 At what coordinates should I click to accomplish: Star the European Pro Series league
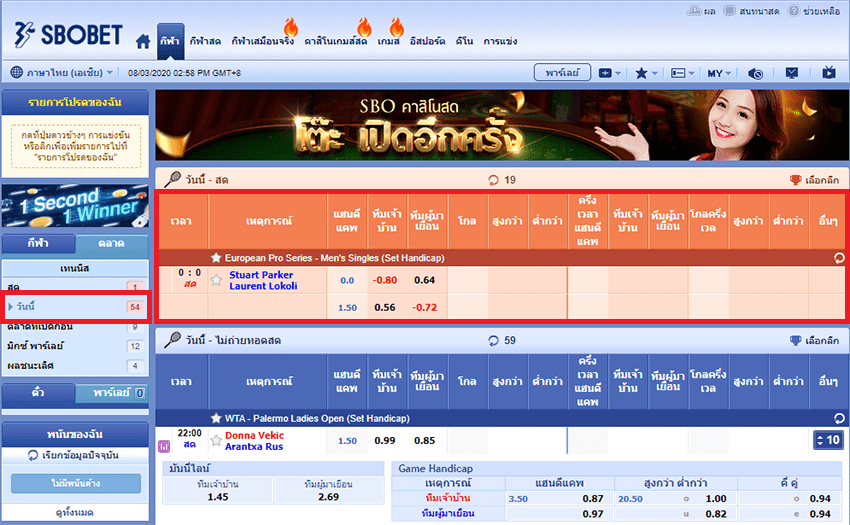tap(216, 258)
